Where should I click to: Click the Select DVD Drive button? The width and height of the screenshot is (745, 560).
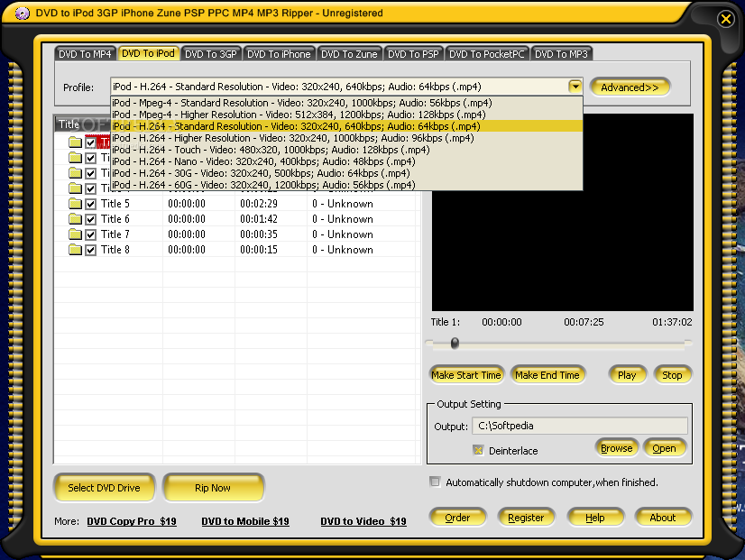[x=104, y=488]
